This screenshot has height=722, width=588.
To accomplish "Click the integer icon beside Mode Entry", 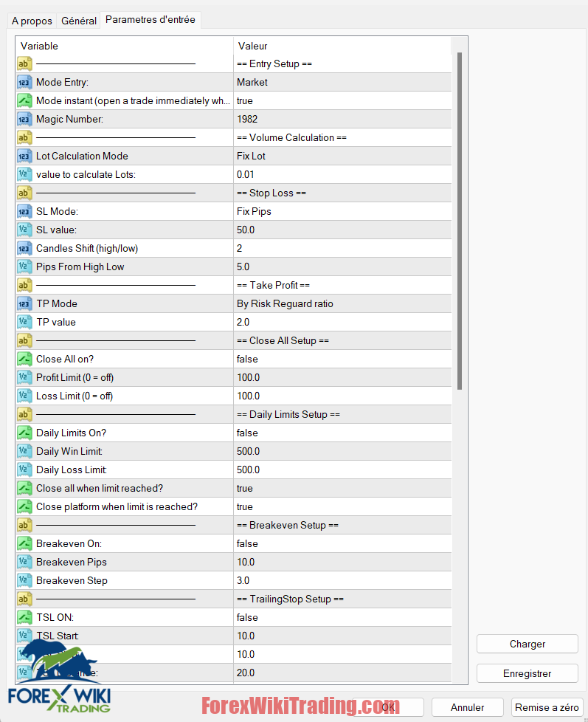I will coord(24,83).
